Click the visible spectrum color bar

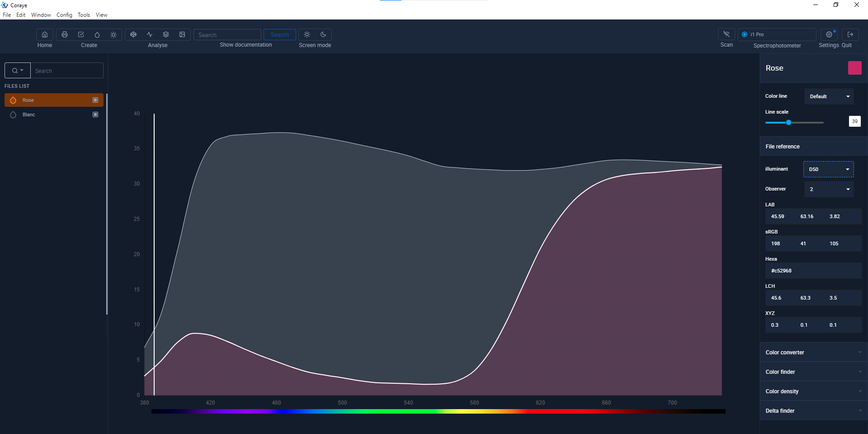(438, 411)
